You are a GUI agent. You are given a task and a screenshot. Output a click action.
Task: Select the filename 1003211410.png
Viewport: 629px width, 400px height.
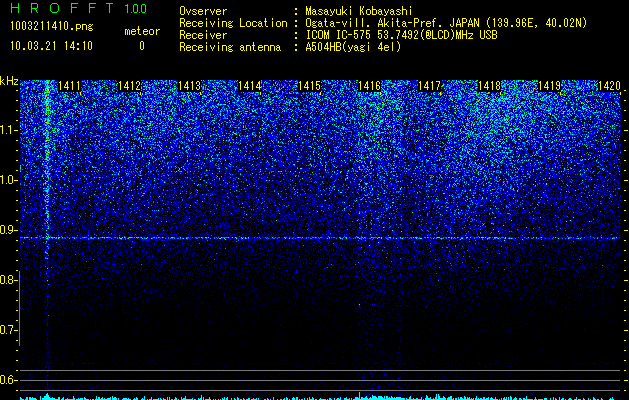52,27
